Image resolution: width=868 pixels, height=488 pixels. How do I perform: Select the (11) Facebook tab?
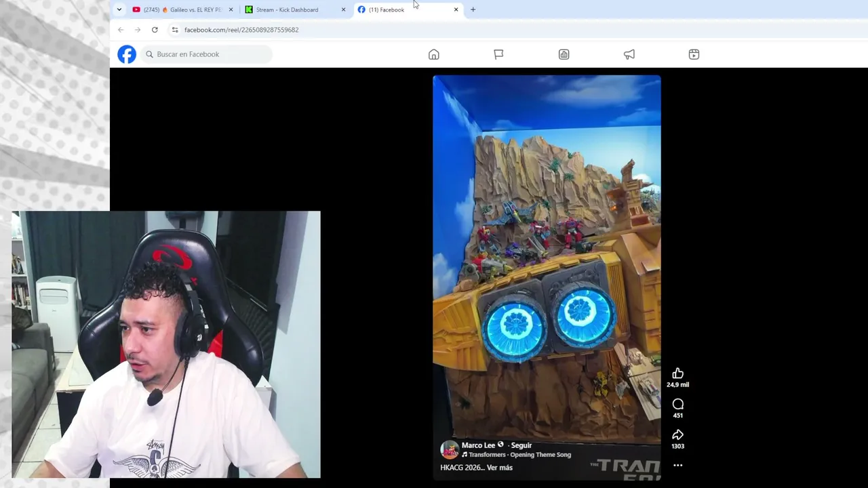pos(408,9)
